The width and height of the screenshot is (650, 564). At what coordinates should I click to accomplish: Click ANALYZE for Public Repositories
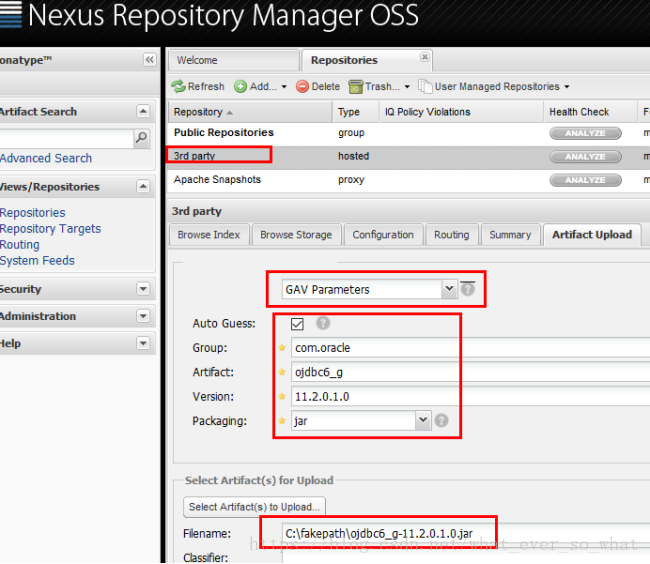click(x=585, y=133)
